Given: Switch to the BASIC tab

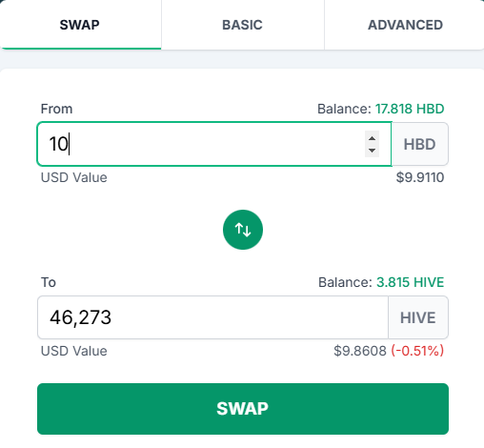Looking at the screenshot, I should 242,25.
